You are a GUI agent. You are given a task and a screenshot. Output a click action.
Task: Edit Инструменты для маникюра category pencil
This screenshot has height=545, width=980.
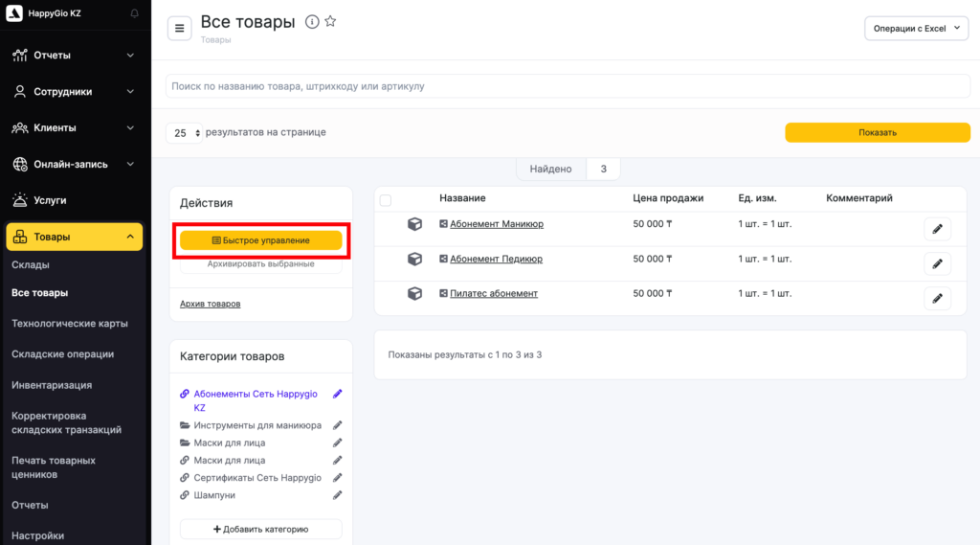337,425
